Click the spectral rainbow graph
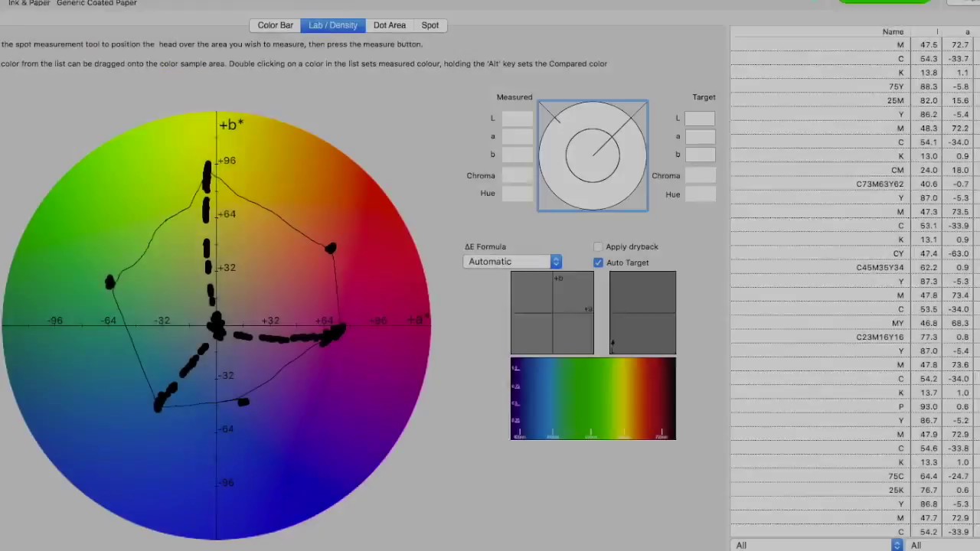This screenshot has width=980, height=551. click(x=593, y=399)
